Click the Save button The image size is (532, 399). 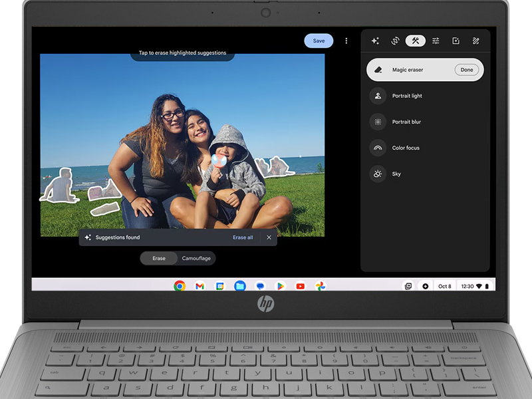click(319, 41)
